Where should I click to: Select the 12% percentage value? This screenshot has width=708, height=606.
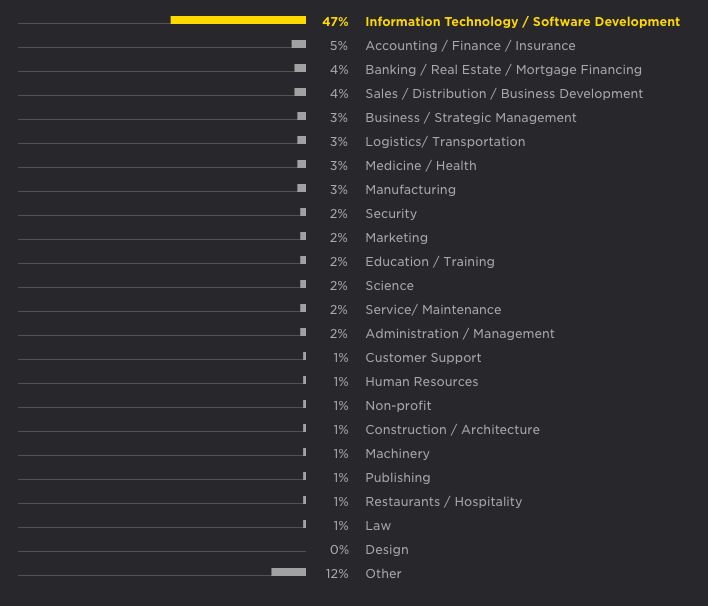pyautogui.click(x=337, y=574)
